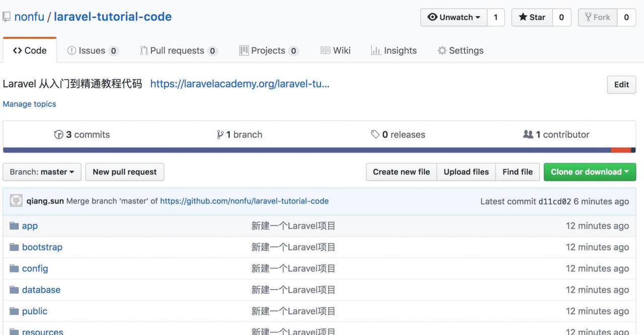Viewport: 644px width, 335px height.
Task: Open the laravel-tutorial-code repository link
Action: (113, 17)
